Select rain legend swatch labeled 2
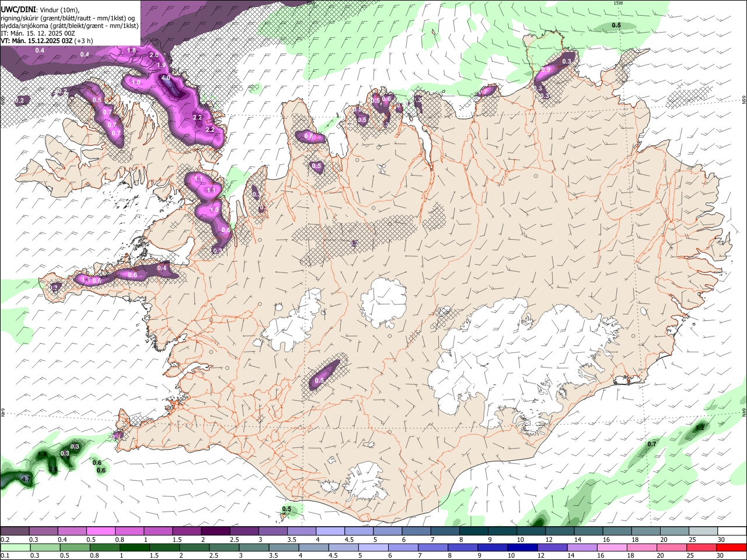The image size is (747, 560). click(x=195, y=547)
